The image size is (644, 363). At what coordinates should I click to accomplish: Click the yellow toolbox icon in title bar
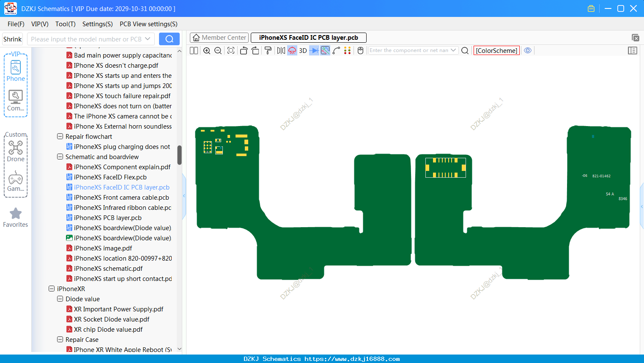click(591, 8)
